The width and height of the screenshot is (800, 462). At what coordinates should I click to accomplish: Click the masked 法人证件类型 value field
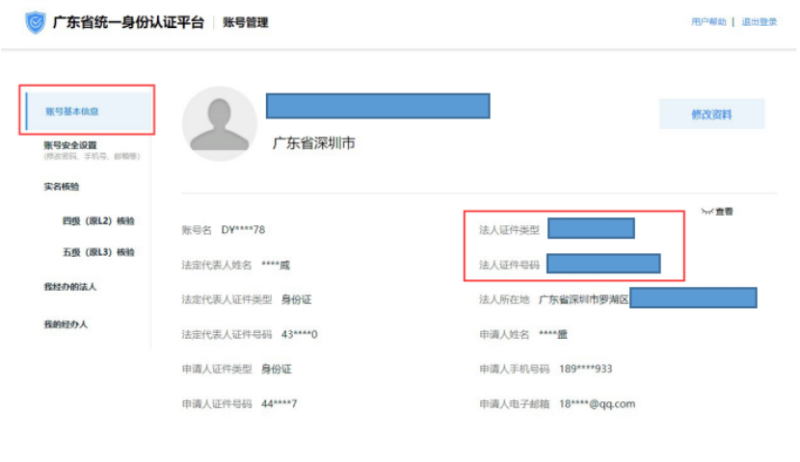590,229
